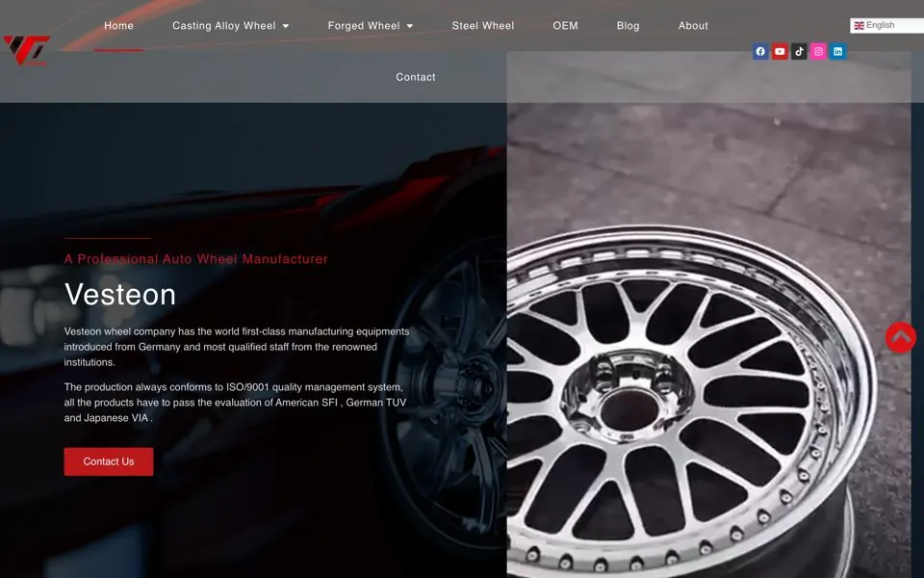Click the red Contact Us button
The height and width of the screenshot is (578, 924).
click(109, 461)
